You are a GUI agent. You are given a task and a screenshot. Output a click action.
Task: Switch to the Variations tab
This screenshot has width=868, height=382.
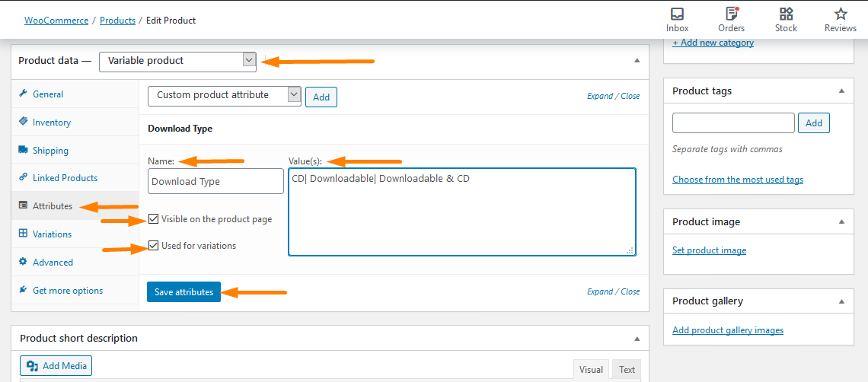point(75,234)
